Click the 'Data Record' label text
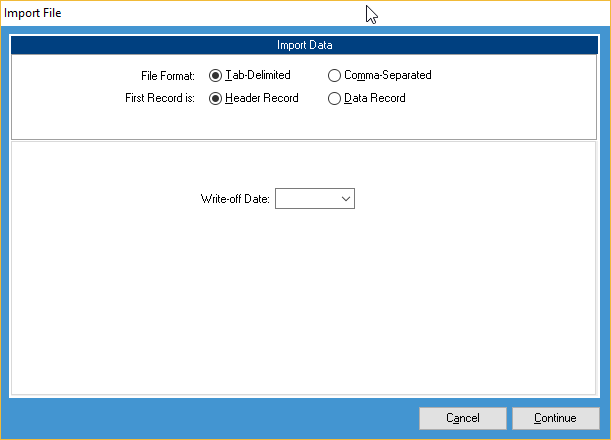 tap(374, 98)
